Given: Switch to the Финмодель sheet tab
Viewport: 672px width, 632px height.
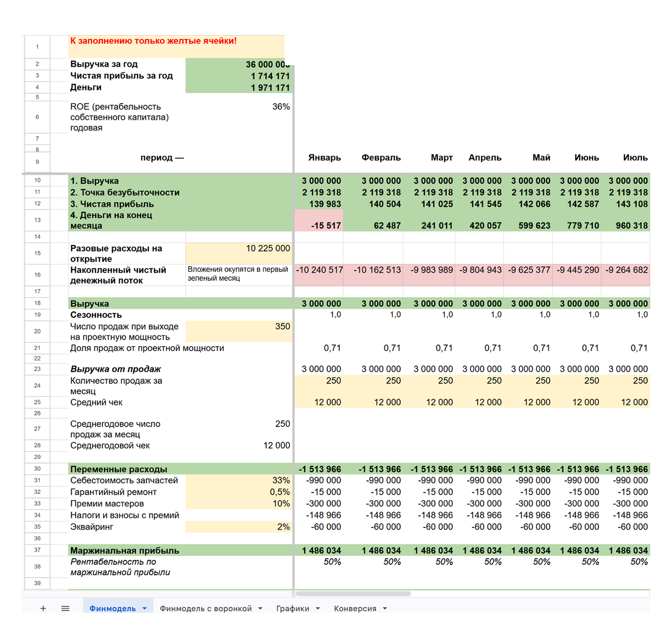Looking at the screenshot, I should (112, 608).
